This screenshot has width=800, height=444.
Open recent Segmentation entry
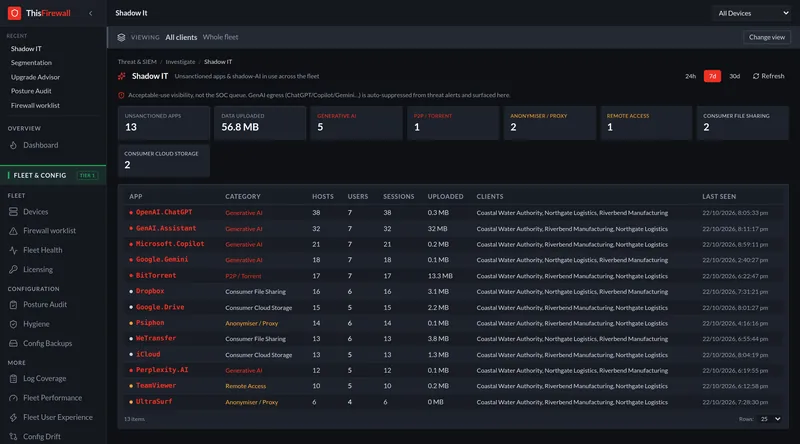pos(31,62)
